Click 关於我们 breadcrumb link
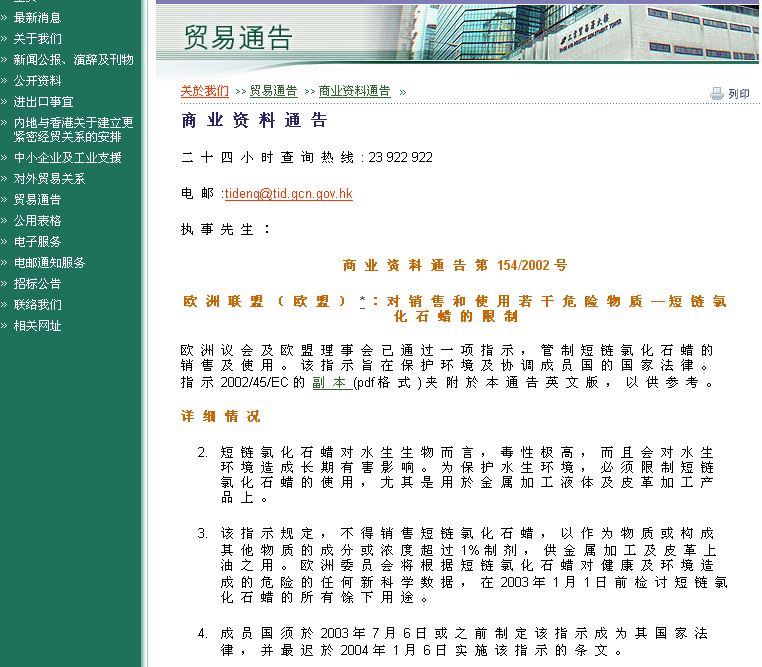The image size is (762, 667). pyautogui.click(x=204, y=91)
